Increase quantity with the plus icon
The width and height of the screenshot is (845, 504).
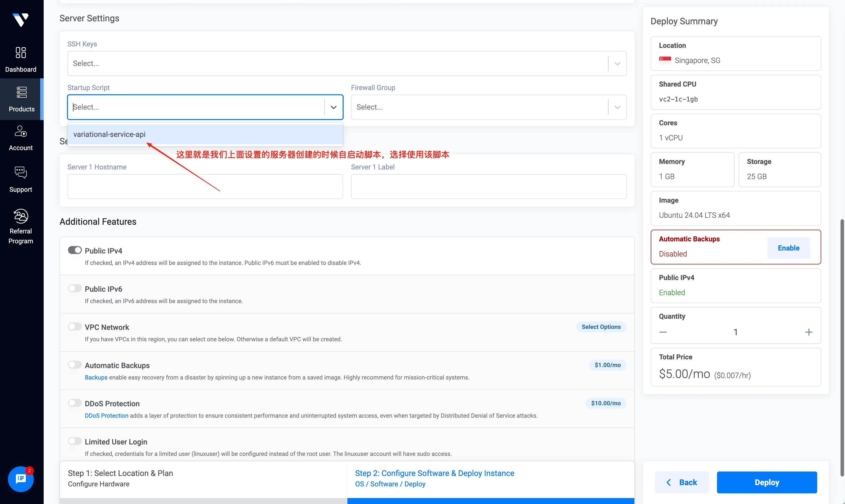point(809,332)
